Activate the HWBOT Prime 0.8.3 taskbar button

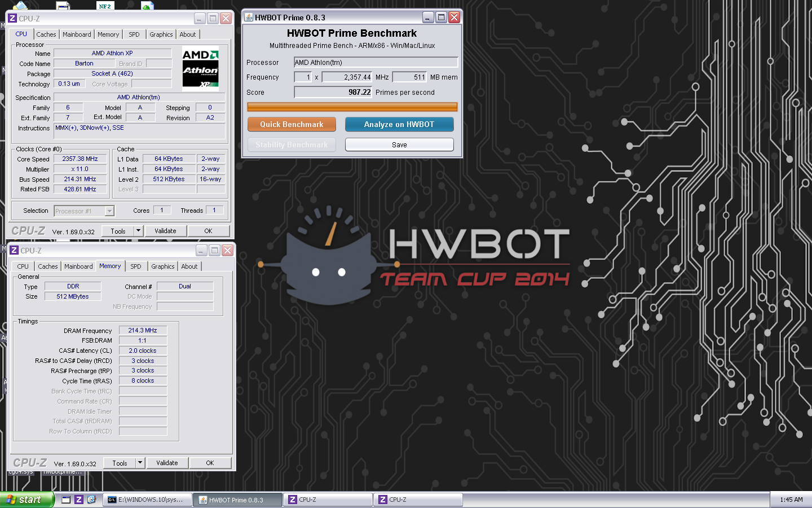(237, 500)
